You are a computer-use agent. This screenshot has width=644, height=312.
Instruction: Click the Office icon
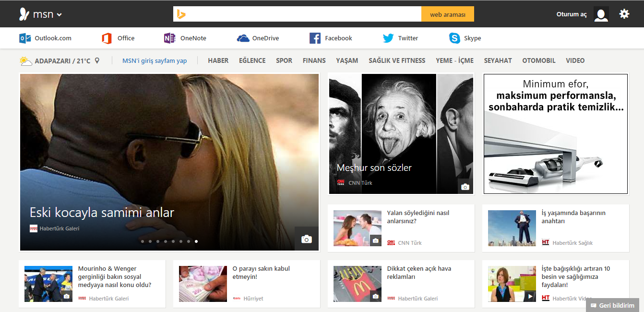107,38
